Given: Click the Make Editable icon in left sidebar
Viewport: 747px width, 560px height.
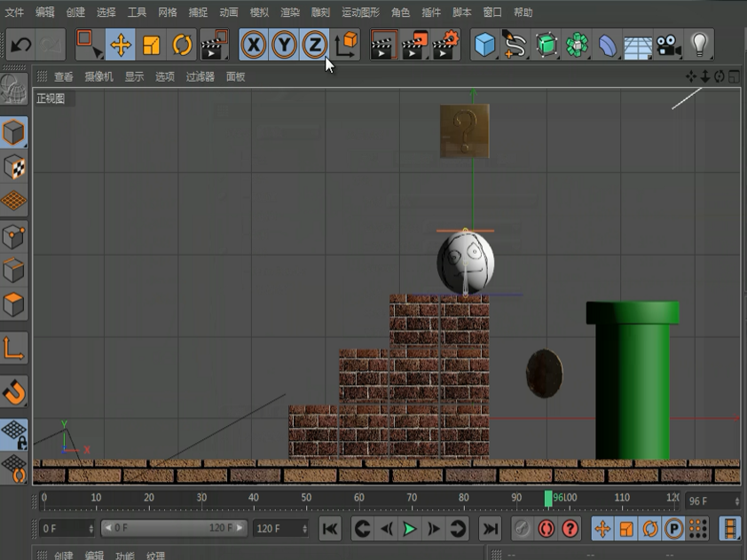Looking at the screenshot, I should coord(14,89).
